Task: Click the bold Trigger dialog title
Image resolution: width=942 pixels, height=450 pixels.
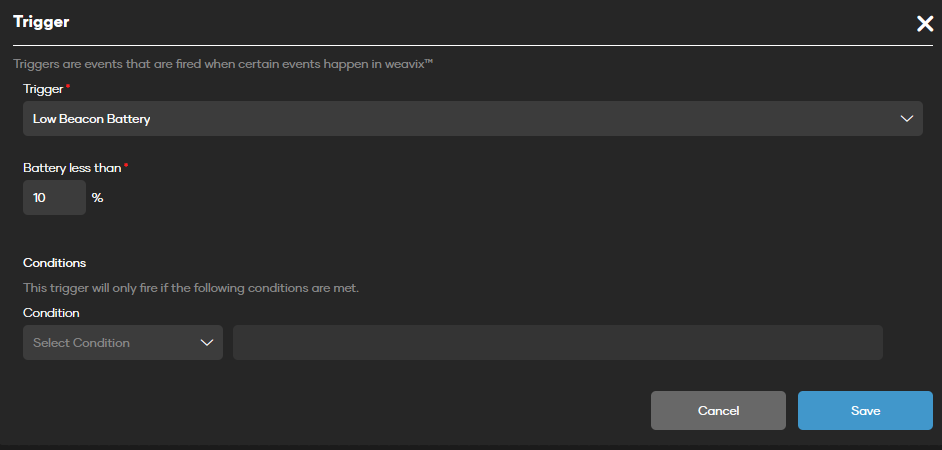Action: (x=41, y=22)
